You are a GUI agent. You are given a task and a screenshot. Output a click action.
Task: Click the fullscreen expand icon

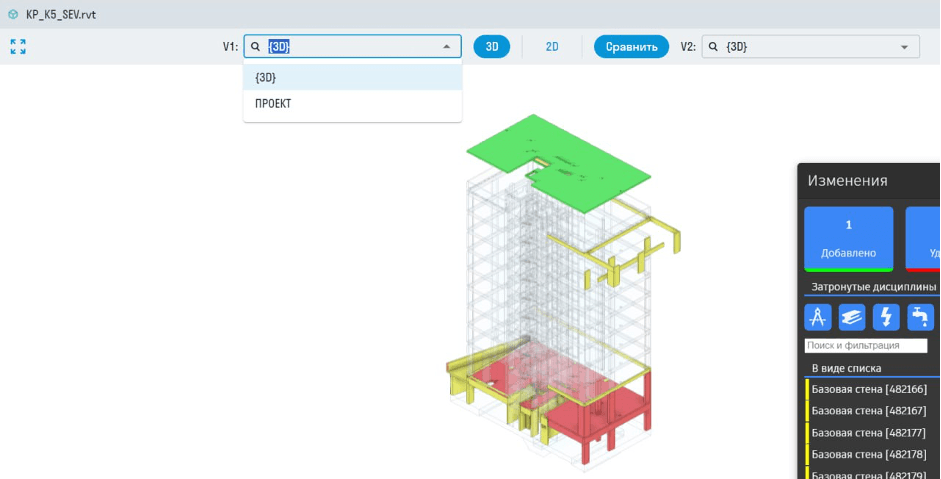click(18, 47)
